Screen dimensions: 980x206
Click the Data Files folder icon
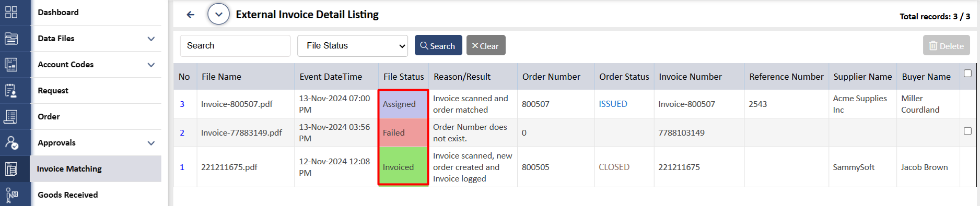11,39
